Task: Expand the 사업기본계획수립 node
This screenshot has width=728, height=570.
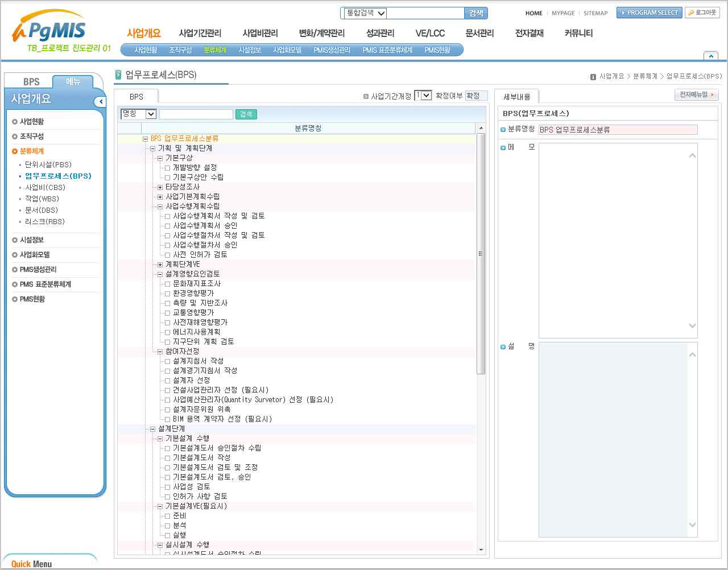Action: point(160,197)
